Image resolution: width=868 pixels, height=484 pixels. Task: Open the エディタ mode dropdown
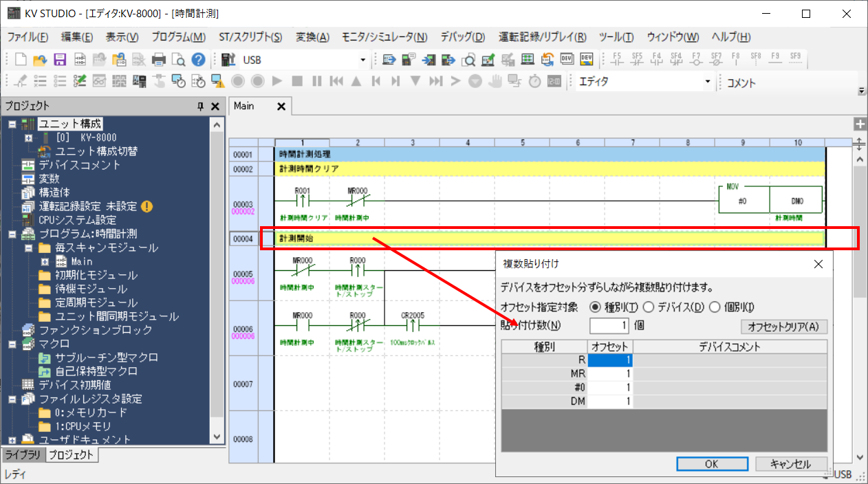tap(707, 81)
